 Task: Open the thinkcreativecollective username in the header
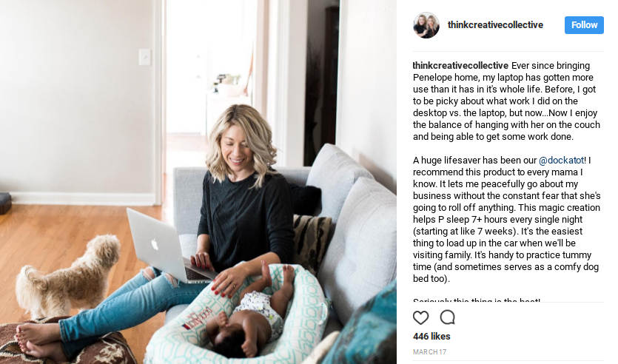(x=495, y=25)
